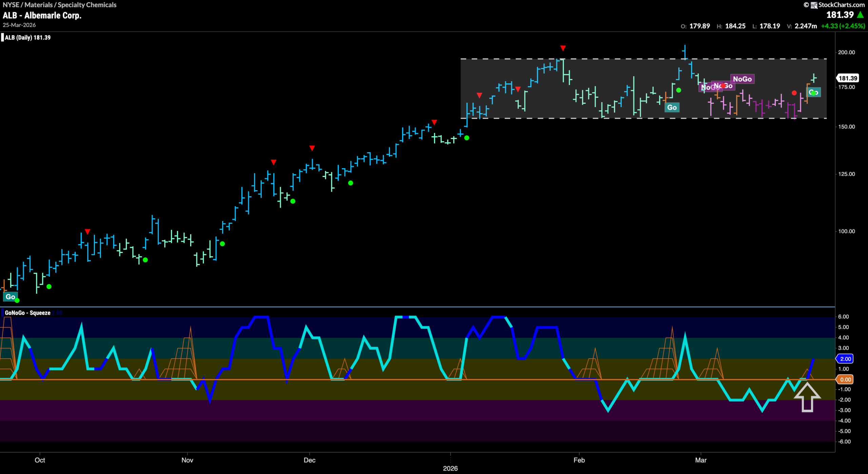The image size is (868, 474).
Task: Click the StockCharts.com logo icon
Action: point(814,5)
